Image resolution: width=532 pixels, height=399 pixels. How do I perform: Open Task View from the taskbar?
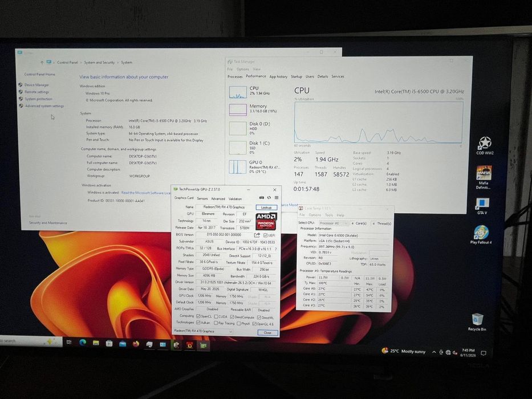click(x=69, y=342)
